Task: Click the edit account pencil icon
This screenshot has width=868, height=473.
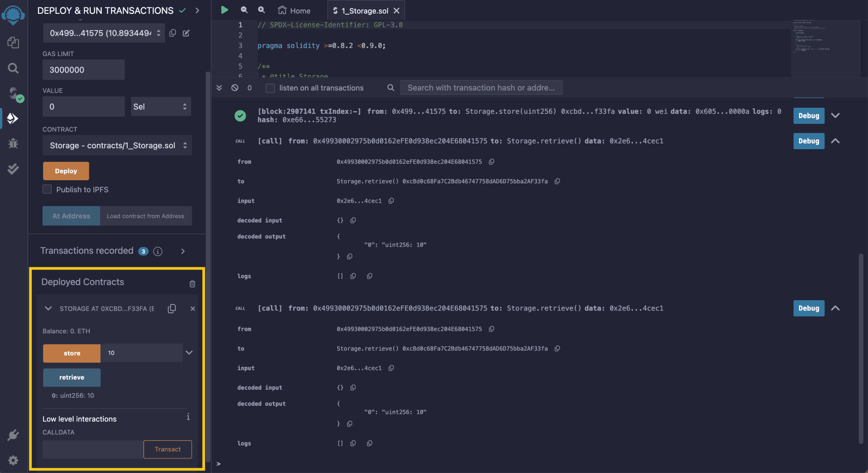Action: pos(186,33)
